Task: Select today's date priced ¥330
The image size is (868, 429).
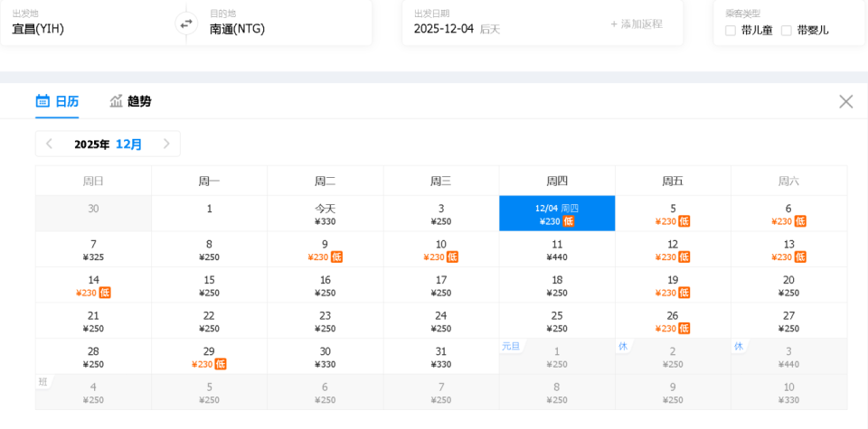Action: click(x=325, y=214)
